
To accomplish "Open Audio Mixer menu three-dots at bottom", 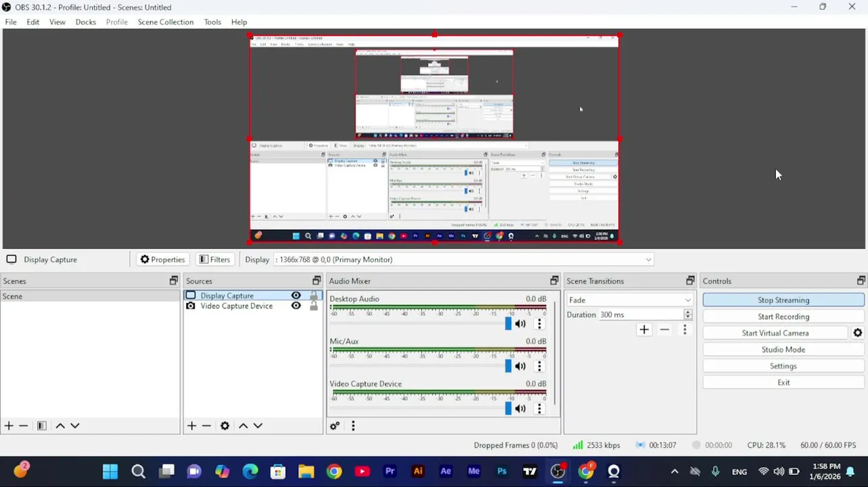I will (x=352, y=425).
